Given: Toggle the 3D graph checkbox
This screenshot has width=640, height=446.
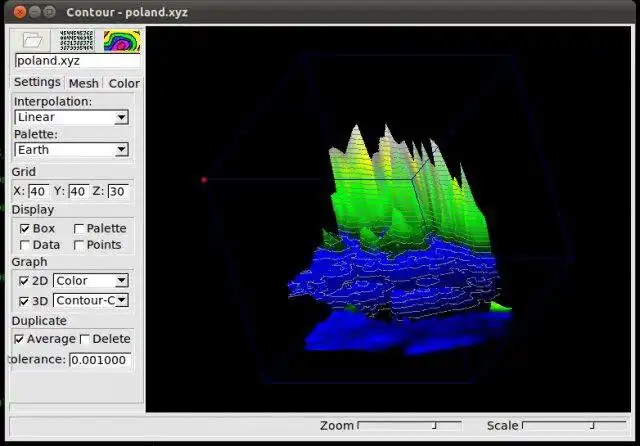Looking at the screenshot, I should coord(24,301).
